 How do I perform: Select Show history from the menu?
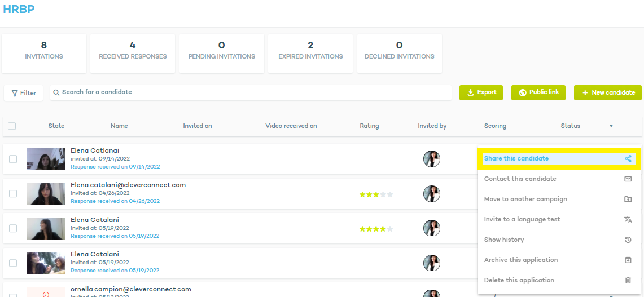[503, 240]
